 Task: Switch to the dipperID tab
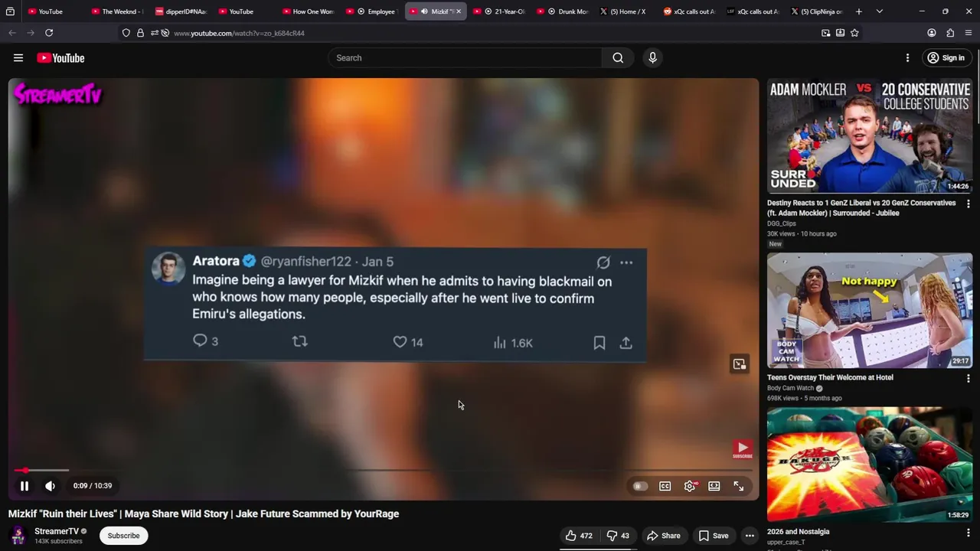pyautogui.click(x=181, y=11)
